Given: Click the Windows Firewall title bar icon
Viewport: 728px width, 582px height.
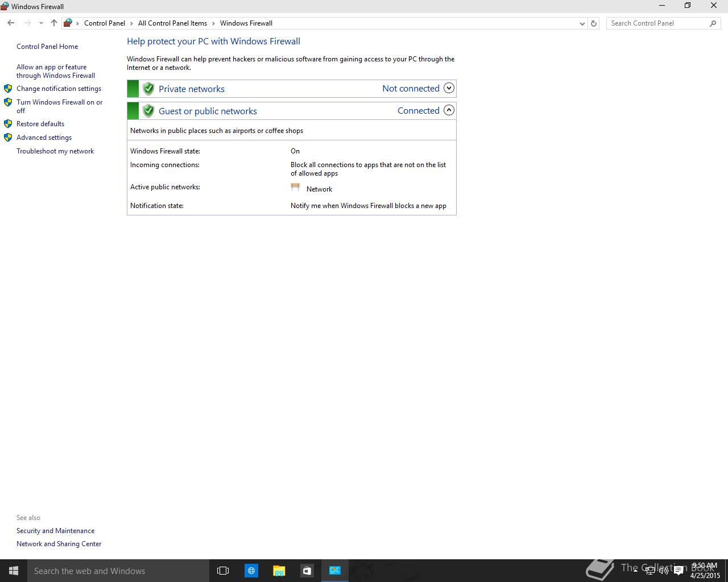Looking at the screenshot, I should coord(5,6).
